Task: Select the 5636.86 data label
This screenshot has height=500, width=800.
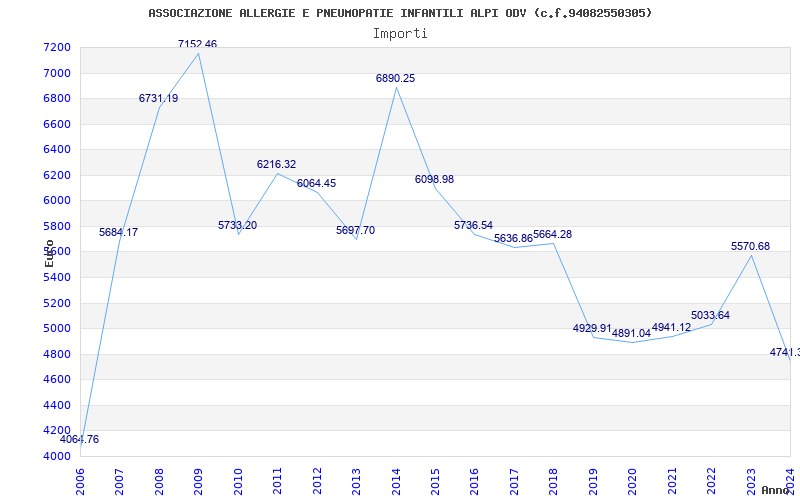Action: 513,239
